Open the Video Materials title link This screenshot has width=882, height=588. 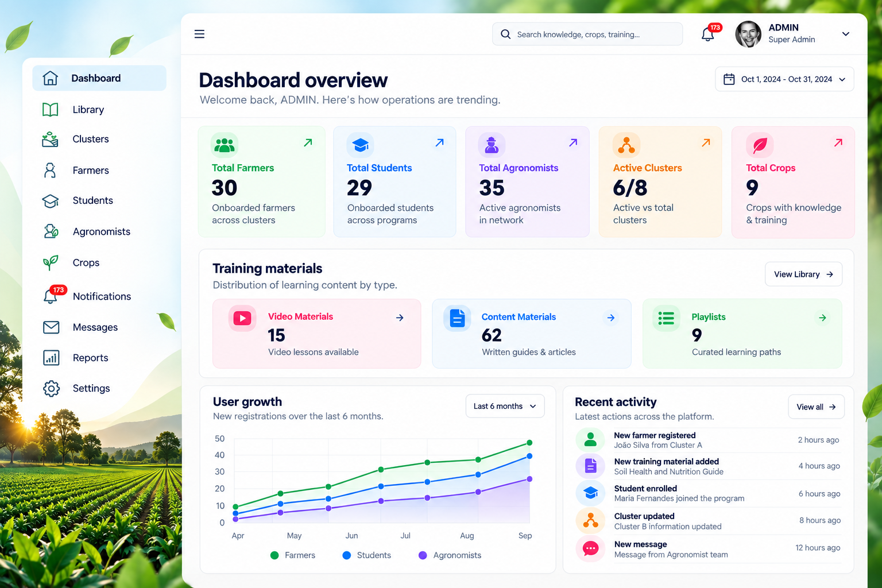coord(300,316)
